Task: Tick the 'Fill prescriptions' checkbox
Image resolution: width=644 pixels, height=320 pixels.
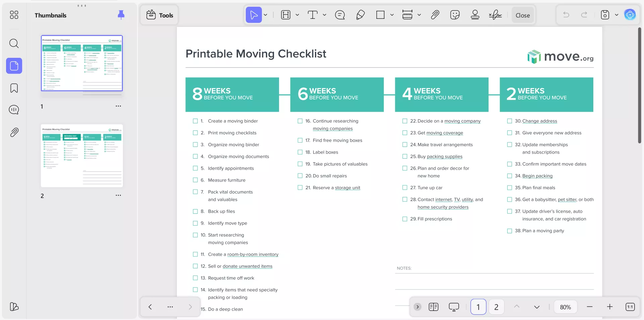Action: tap(405, 219)
